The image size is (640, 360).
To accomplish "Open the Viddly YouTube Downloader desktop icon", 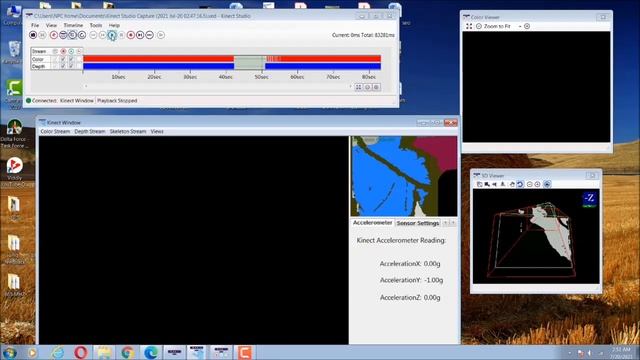I will pyautogui.click(x=14, y=171).
